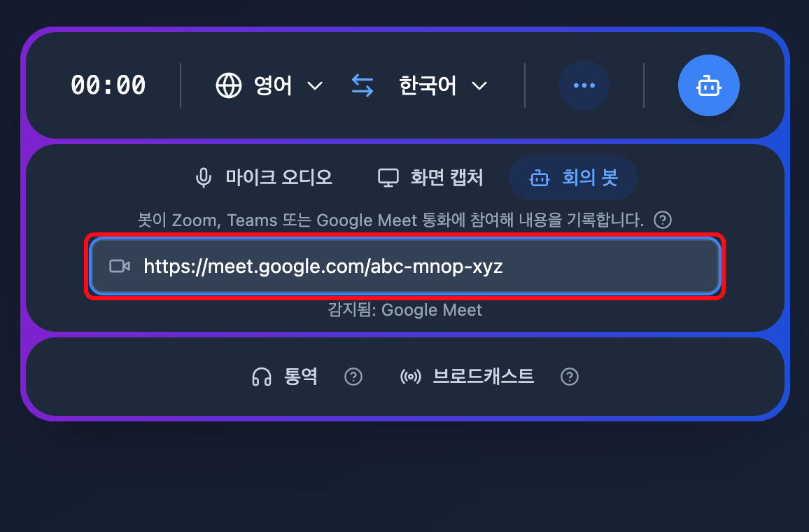Select the 마이크 오디오 tab

[264, 178]
